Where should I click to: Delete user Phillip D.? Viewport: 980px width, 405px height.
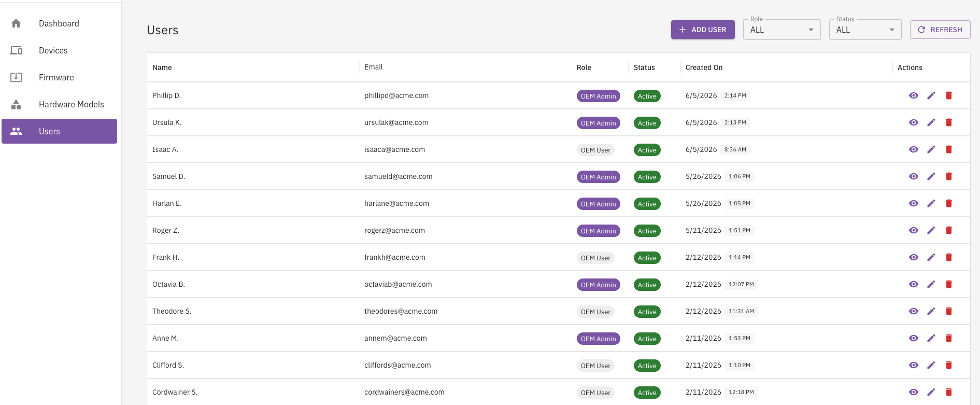pyautogui.click(x=949, y=95)
